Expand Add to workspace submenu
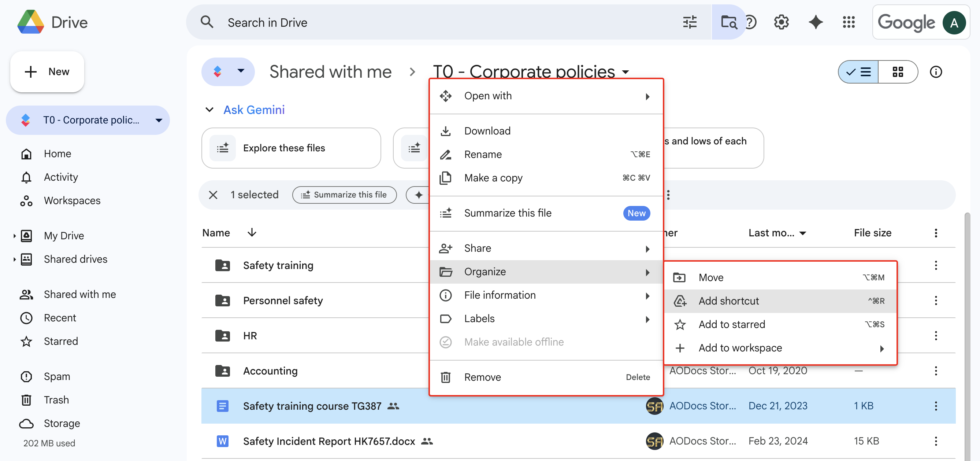The image size is (980, 461). point(780,348)
